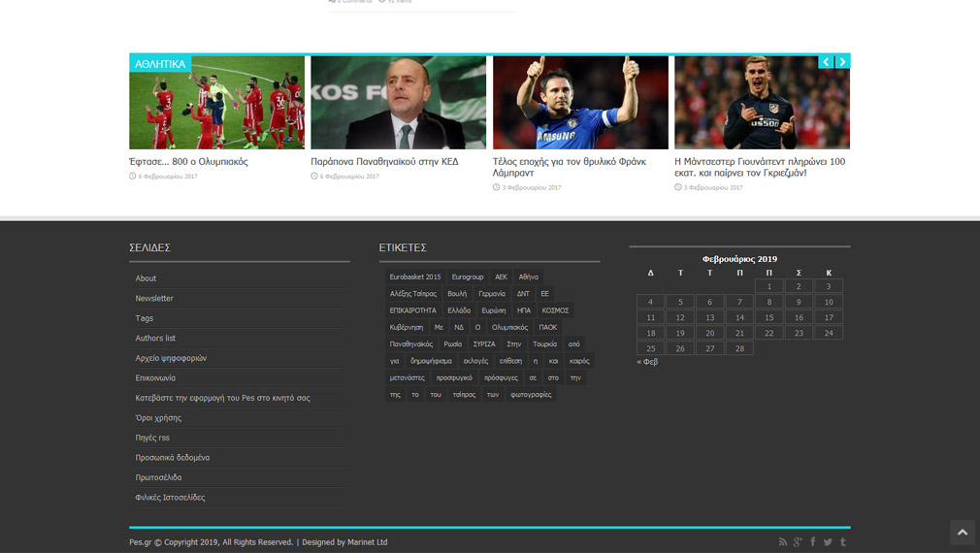
Task: Select the Ελλάδα tag
Action: tap(459, 309)
